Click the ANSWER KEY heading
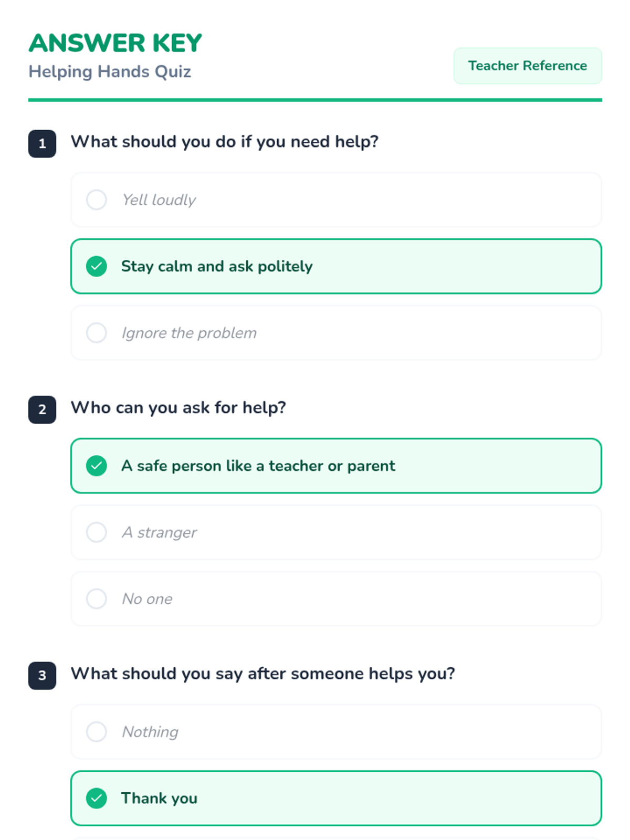The width and height of the screenshot is (630, 840). (x=115, y=43)
